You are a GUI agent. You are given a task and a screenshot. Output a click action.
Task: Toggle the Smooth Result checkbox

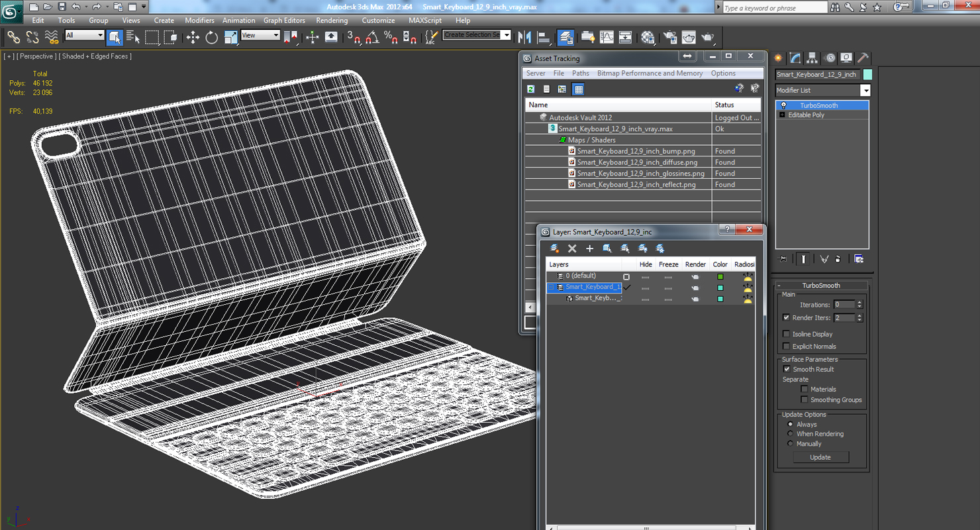pos(786,369)
